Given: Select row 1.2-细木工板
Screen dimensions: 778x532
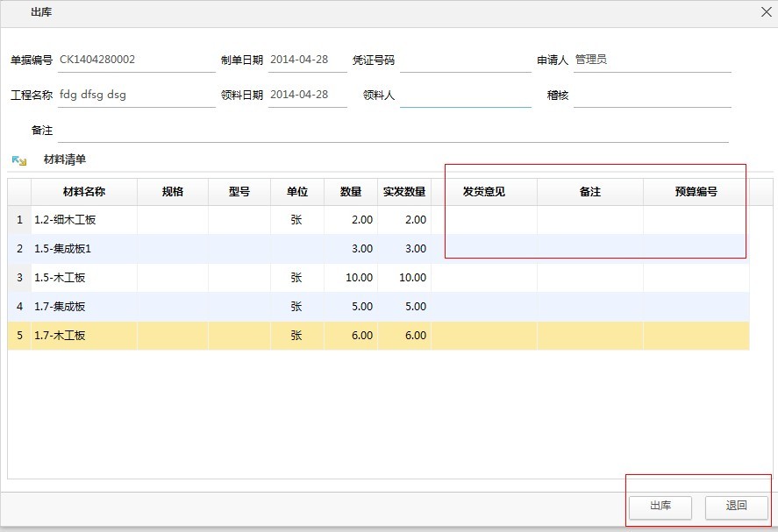Looking at the screenshot, I should (84, 220).
